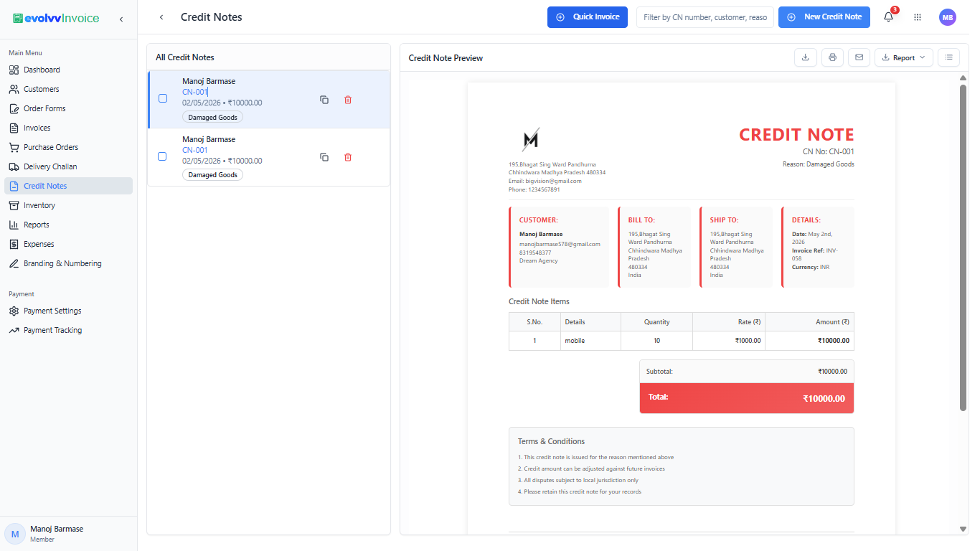Click the evolvvInvoice logo
980x551 pixels.
(x=56, y=19)
